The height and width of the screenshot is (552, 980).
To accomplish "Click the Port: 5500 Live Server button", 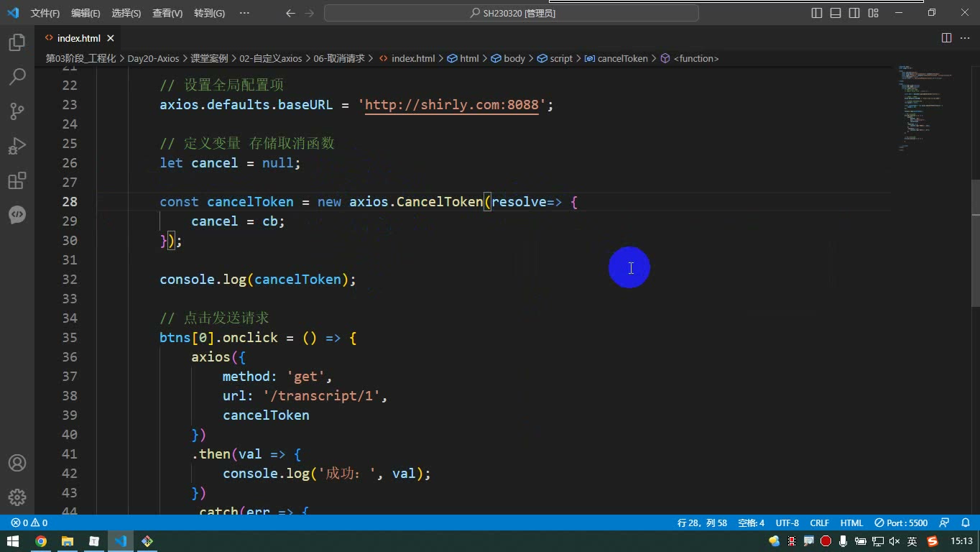I will coord(902,523).
